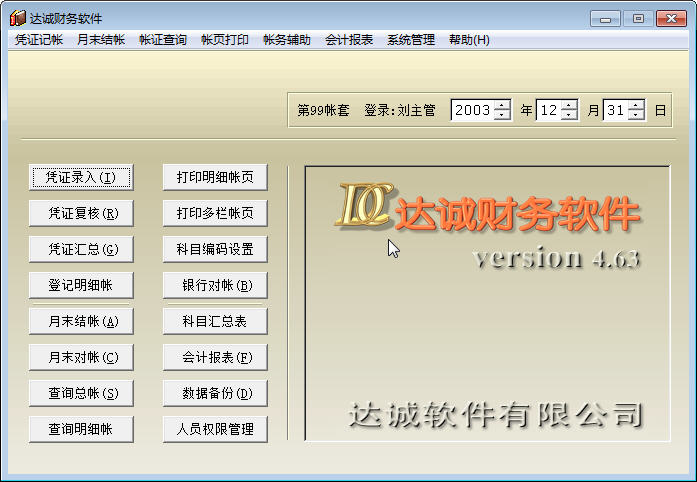Image resolution: width=697 pixels, height=482 pixels.
Task: Click the 凭证复核(R) button
Action: [81, 213]
